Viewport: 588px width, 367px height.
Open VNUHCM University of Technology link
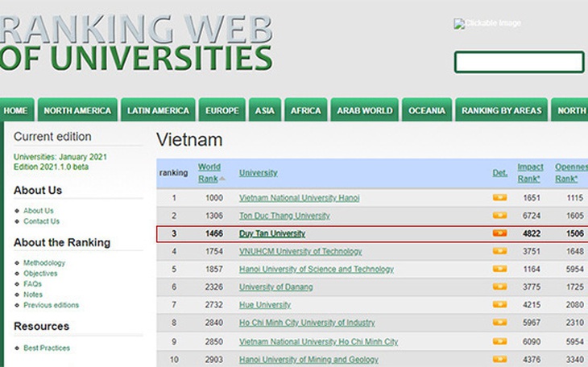[300, 251]
